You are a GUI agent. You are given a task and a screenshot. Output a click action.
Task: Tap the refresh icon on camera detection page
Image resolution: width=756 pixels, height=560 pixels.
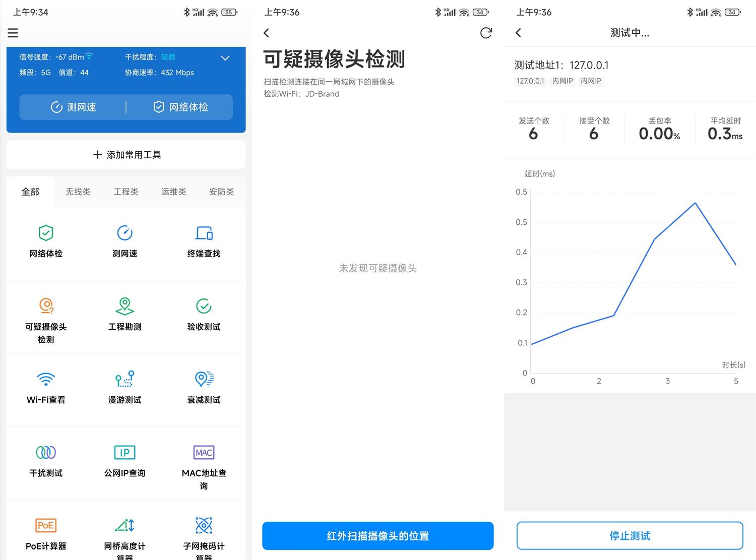[x=485, y=33]
